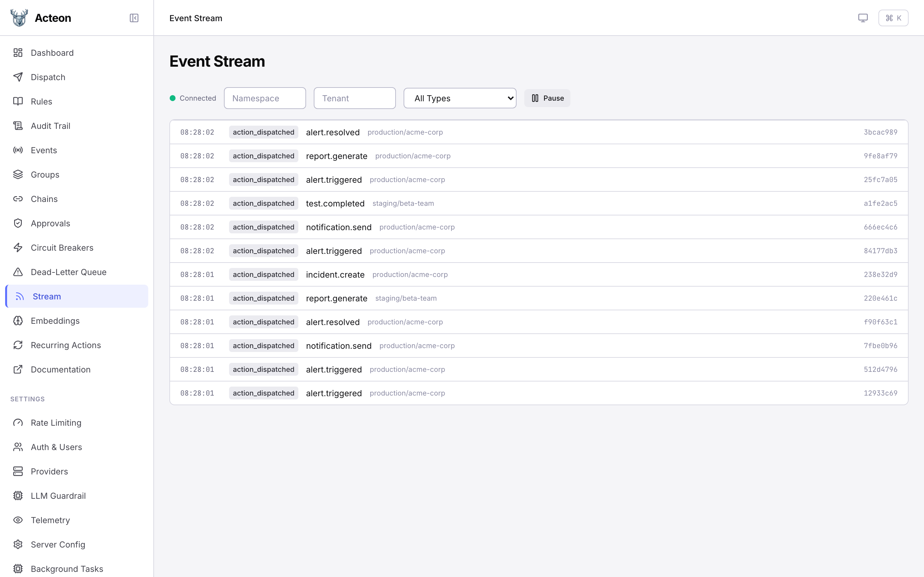Viewport: 924px width, 577px height.
Task: Open the Documentation external link
Action: (60, 369)
